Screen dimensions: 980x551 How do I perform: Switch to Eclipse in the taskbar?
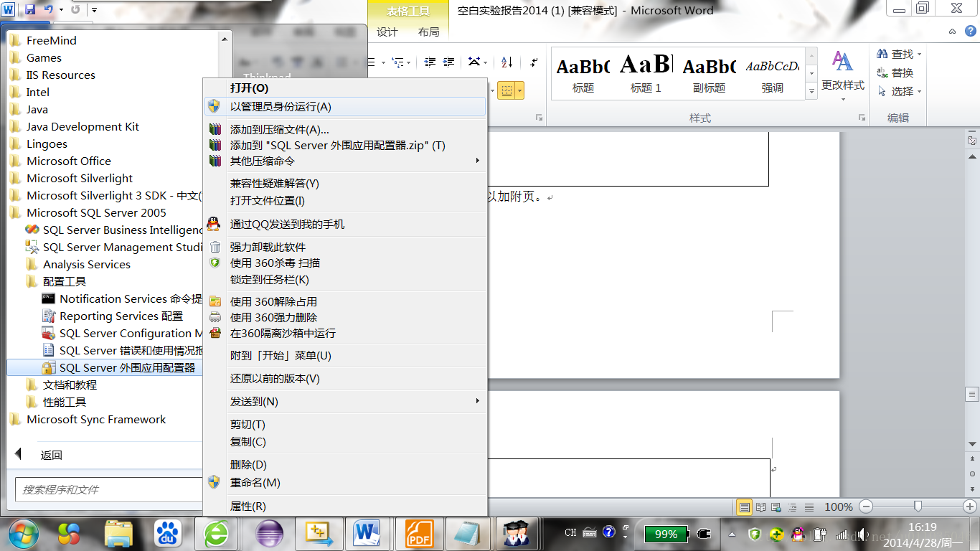click(x=270, y=533)
